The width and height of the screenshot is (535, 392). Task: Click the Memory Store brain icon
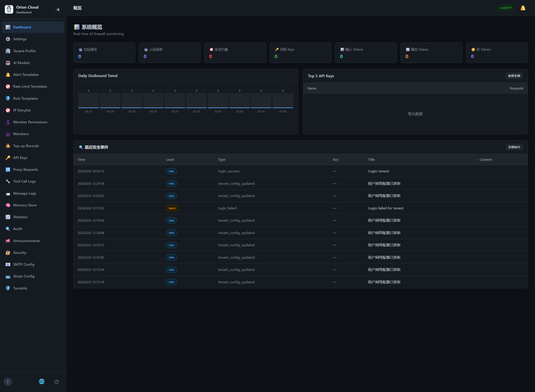click(8, 205)
